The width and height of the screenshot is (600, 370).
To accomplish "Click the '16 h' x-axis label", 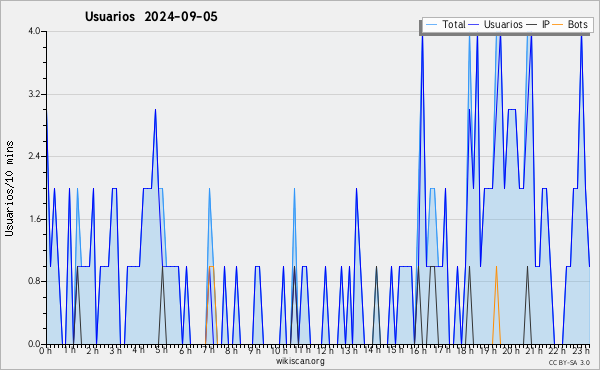I will (x=418, y=350).
